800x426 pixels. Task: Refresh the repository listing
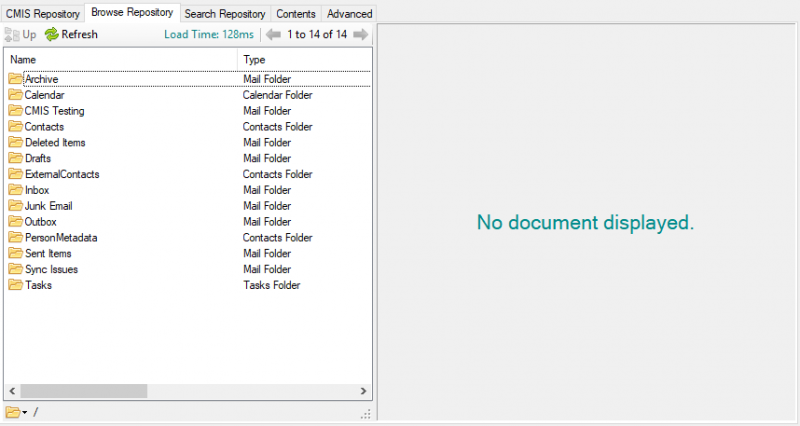point(71,35)
